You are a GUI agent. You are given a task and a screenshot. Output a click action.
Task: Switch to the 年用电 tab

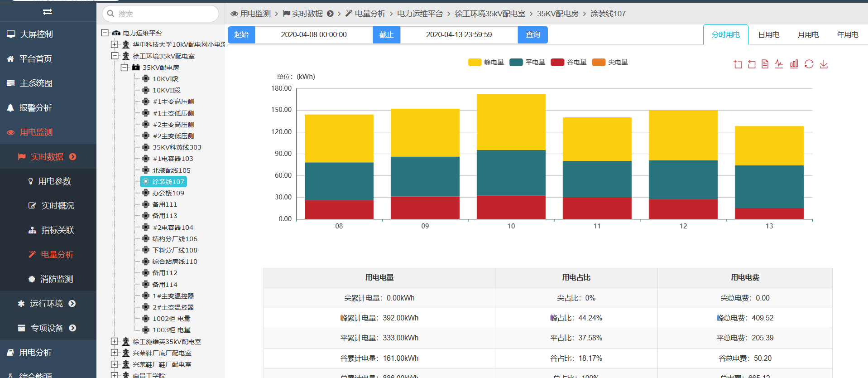click(848, 35)
